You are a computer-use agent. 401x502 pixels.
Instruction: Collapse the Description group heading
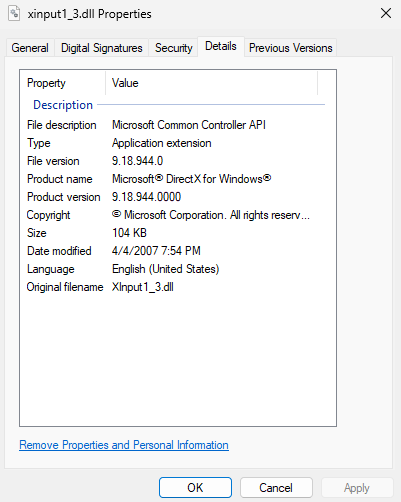click(63, 105)
